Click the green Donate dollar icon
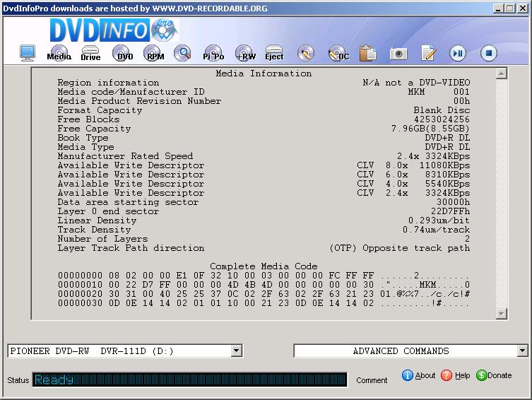Viewport: 532px width, 400px height. pos(481,375)
